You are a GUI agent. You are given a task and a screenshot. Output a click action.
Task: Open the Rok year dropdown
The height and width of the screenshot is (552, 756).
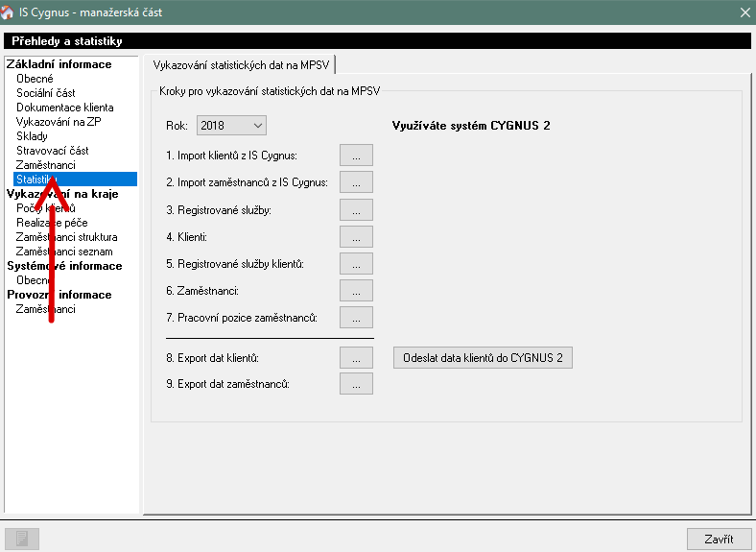(x=231, y=126)
